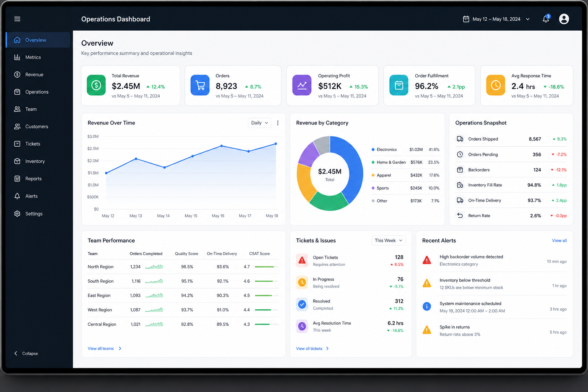Click Spike in returns alert title
This screenshot has height=392, width=588.
tap(454, 327)
